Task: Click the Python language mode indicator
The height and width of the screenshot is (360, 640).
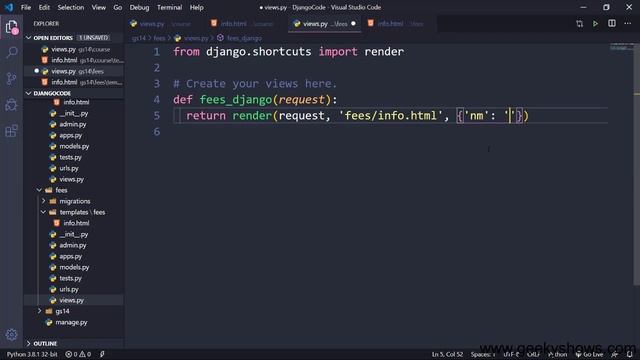Action: (558, 354)
